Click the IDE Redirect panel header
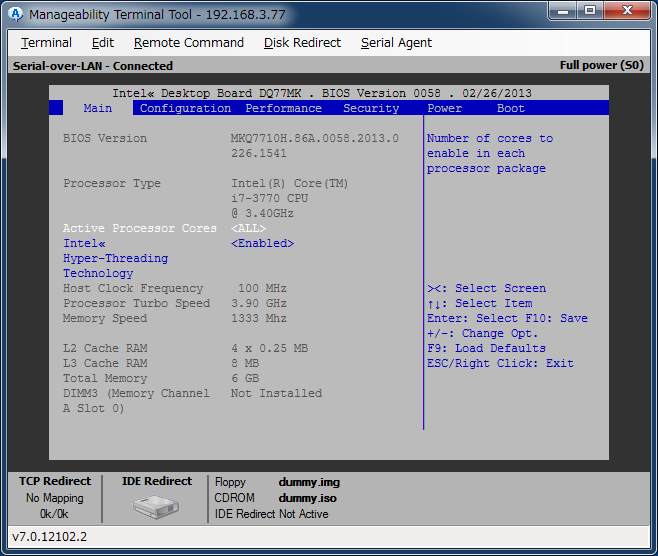Screen dimensions: 658x556 coord(156,481)
